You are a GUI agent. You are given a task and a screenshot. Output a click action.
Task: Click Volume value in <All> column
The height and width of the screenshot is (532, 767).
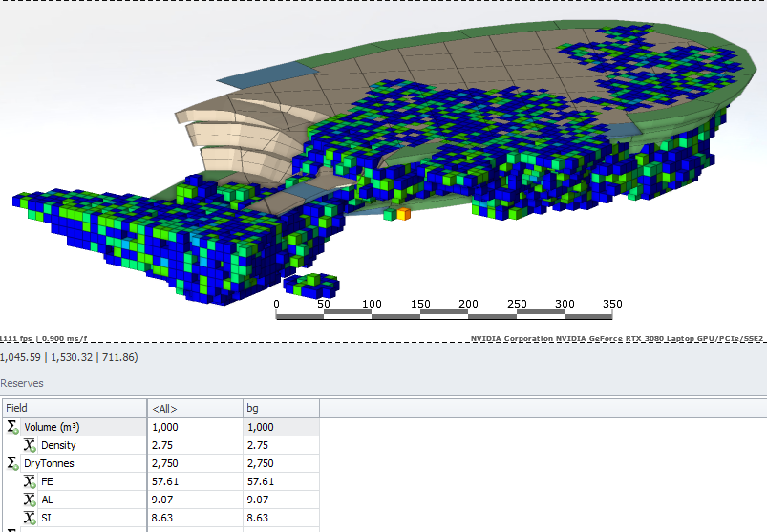pos(195,427)
